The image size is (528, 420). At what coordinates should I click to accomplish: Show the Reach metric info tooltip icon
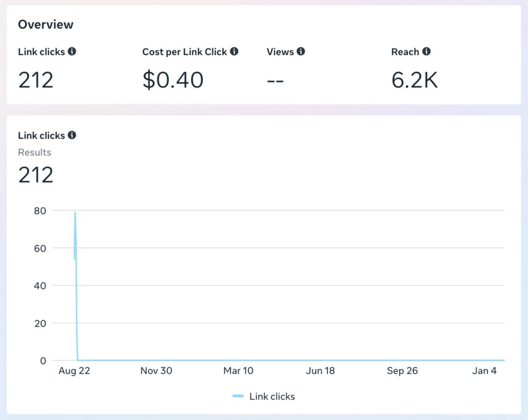[x=426, y=52]
